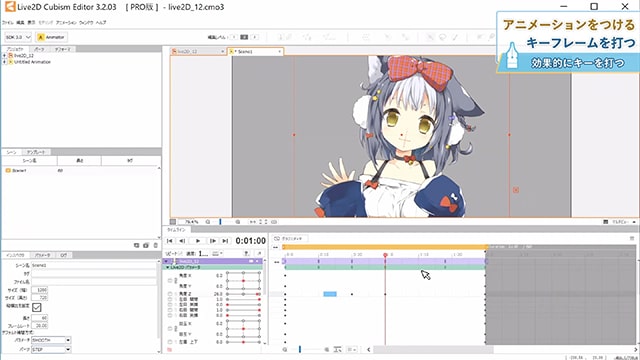Screen dimensions: 640x360
Task: Toggle checkbox beside 角度 Z parameter
Action: pyautogui.click(x=170, y=294)
